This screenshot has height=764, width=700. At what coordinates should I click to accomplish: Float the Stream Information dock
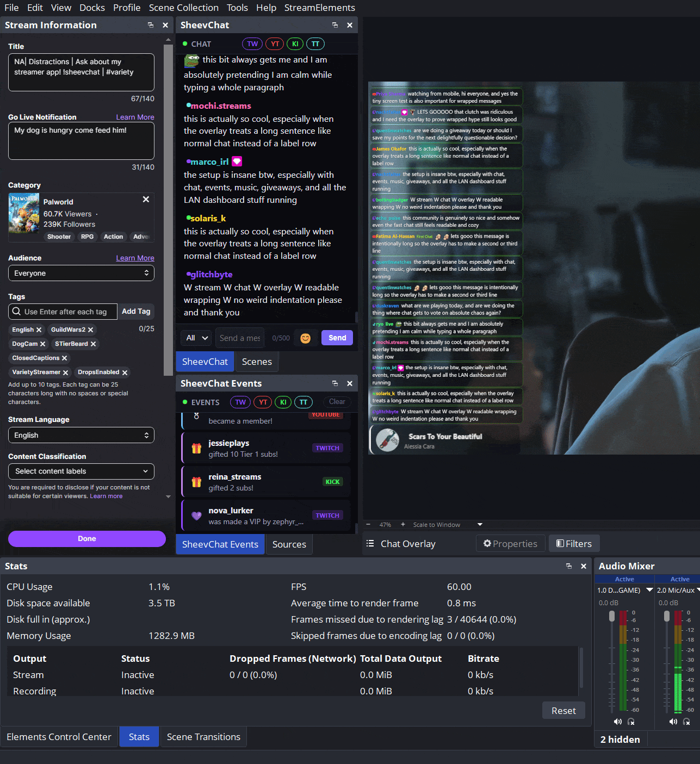click(x=151, y=25)
